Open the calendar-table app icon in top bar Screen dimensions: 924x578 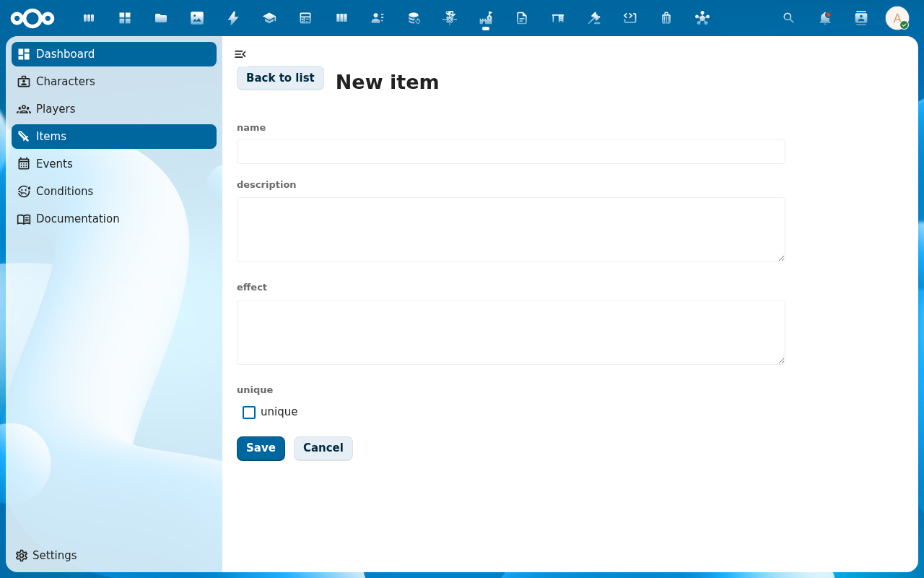pos(305,18)
